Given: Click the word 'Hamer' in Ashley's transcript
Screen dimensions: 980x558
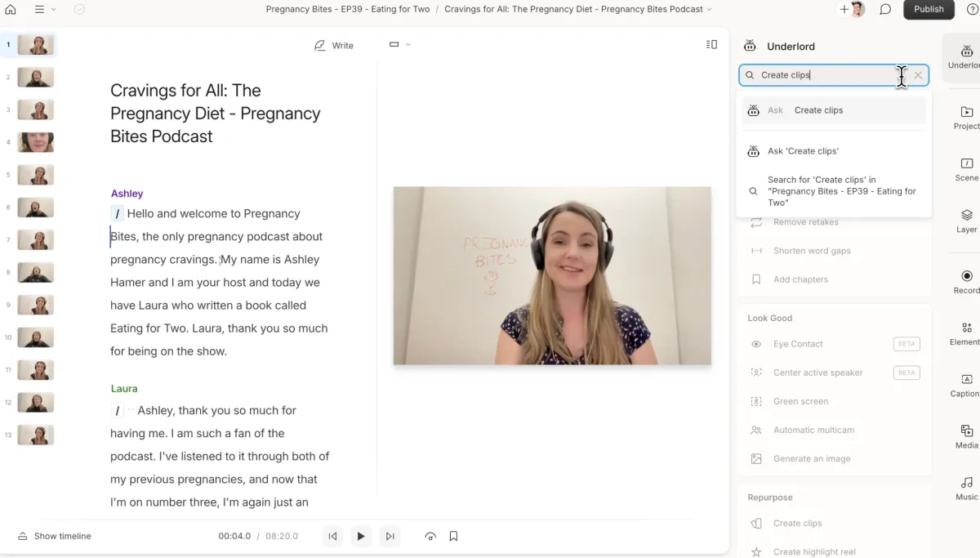Looking at the screenshot, I should 127,283.
